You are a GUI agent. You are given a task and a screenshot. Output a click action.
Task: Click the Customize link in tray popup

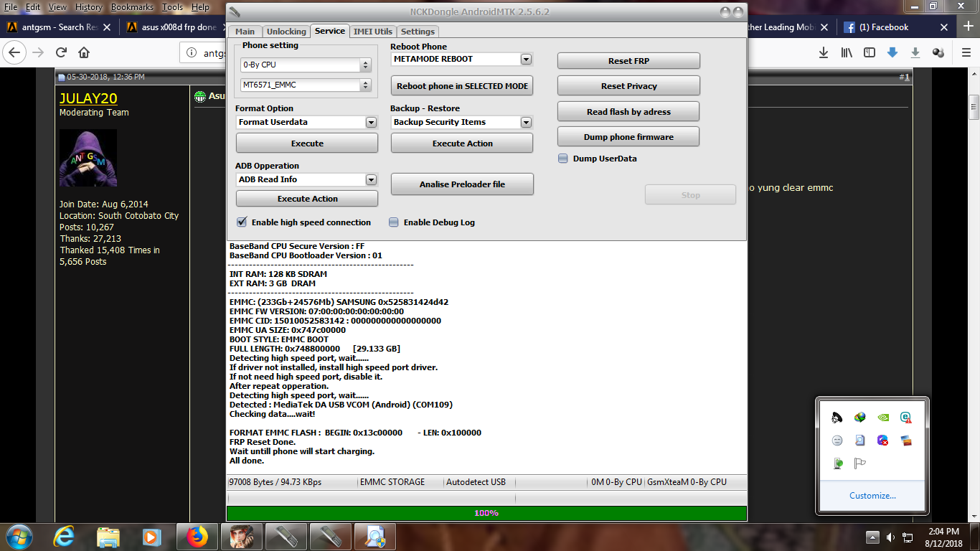click(x=872, y=496)
